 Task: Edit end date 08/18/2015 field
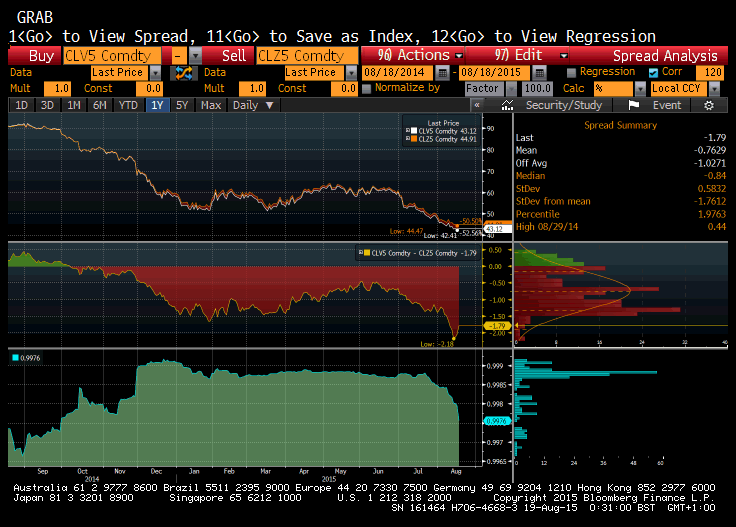pyautogui.click(x=494, y=72)
